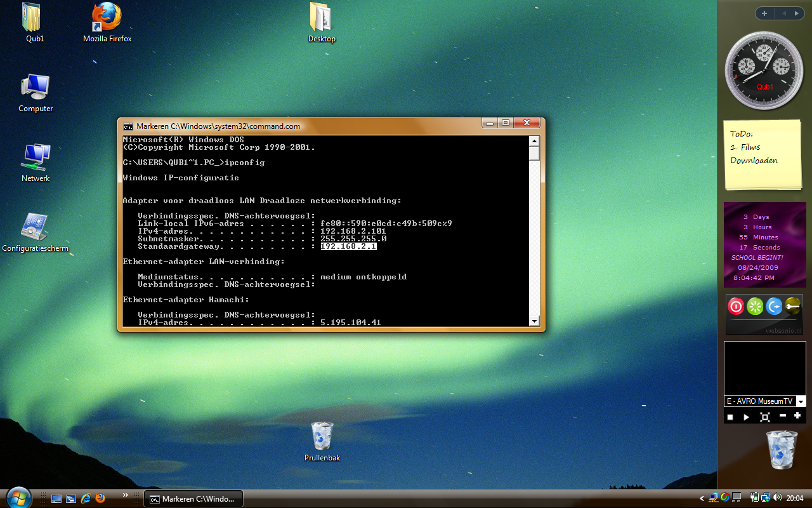Click TV gadget fullscreen button
The image size is (812, 508).
765,417
